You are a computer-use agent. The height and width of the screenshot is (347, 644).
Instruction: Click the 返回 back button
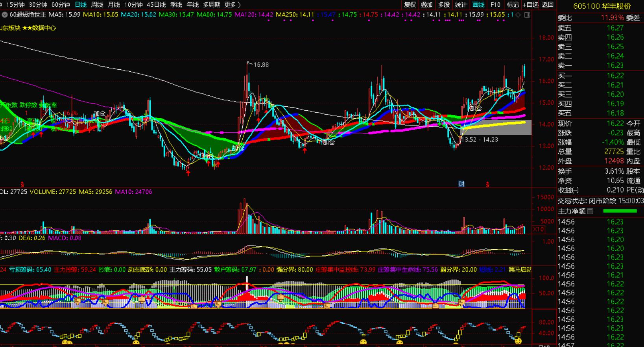[548, 5]
